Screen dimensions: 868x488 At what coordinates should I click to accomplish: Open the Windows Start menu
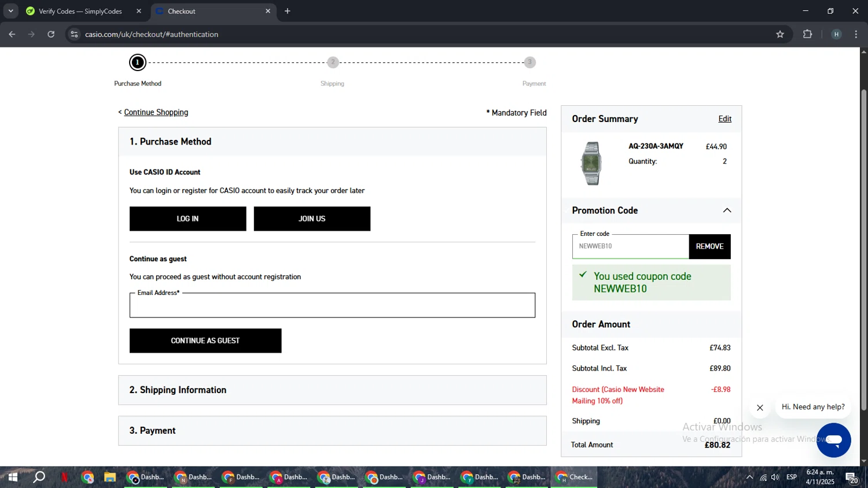point(13,477)
